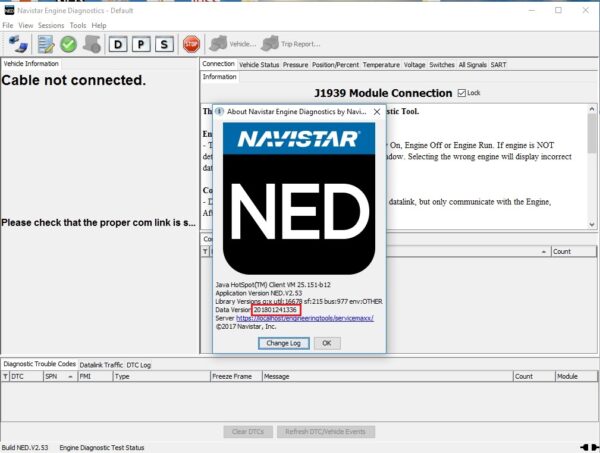
Task: Select the Information sub-tab
Action: [x=219, y=77]
